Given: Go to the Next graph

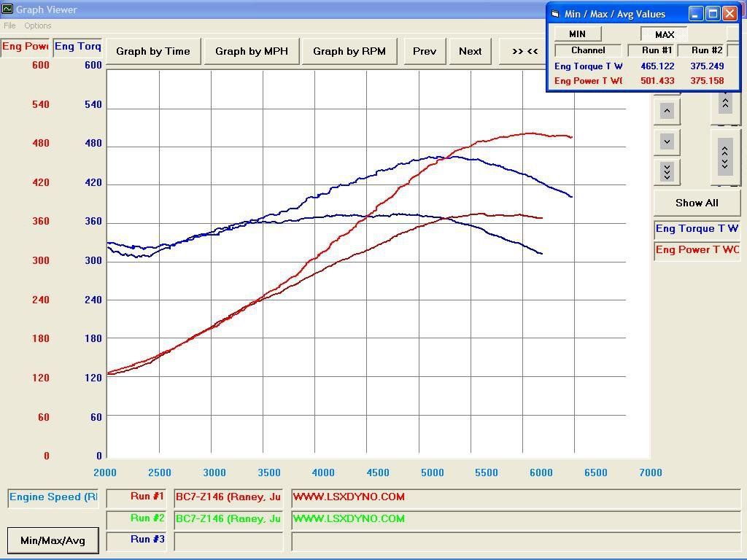Looking at the screenshot, I should pos(470,51).
